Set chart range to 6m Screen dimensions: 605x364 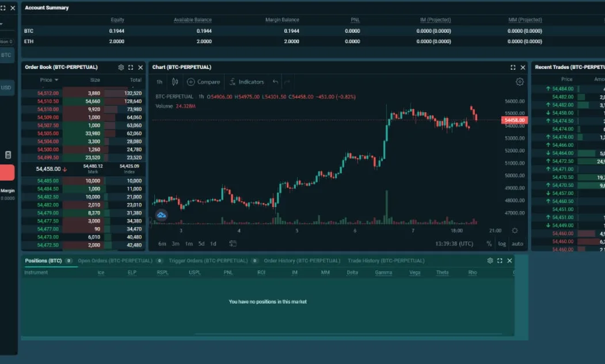pyautogui.click(x=162, y=244)
